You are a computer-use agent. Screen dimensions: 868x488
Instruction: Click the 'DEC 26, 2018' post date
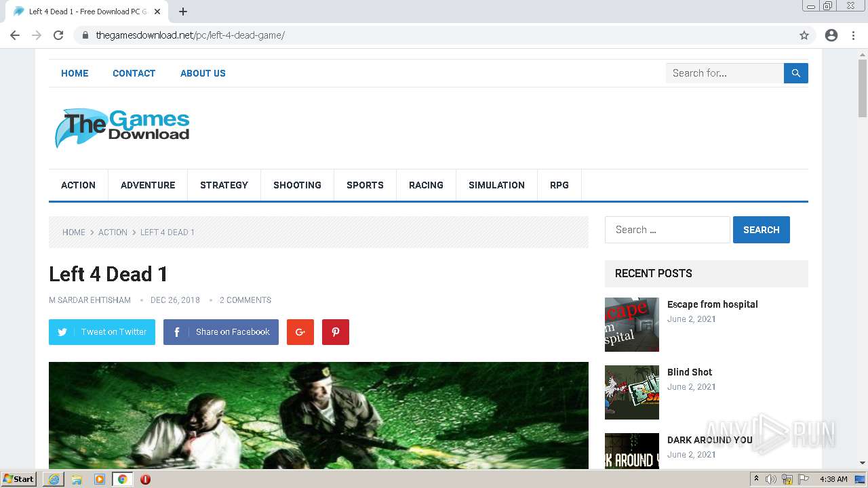(x=175, y=300)
